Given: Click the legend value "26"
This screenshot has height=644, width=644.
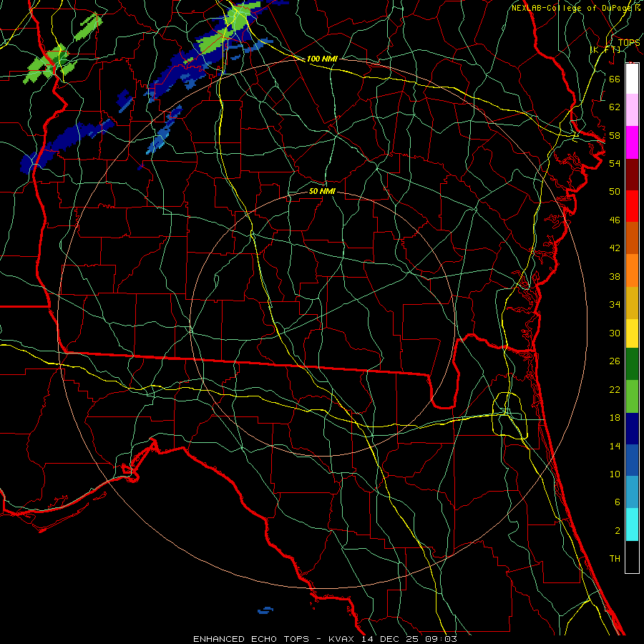Looking at the screenshot, I should pyautogui.click(x=615, y=361).
